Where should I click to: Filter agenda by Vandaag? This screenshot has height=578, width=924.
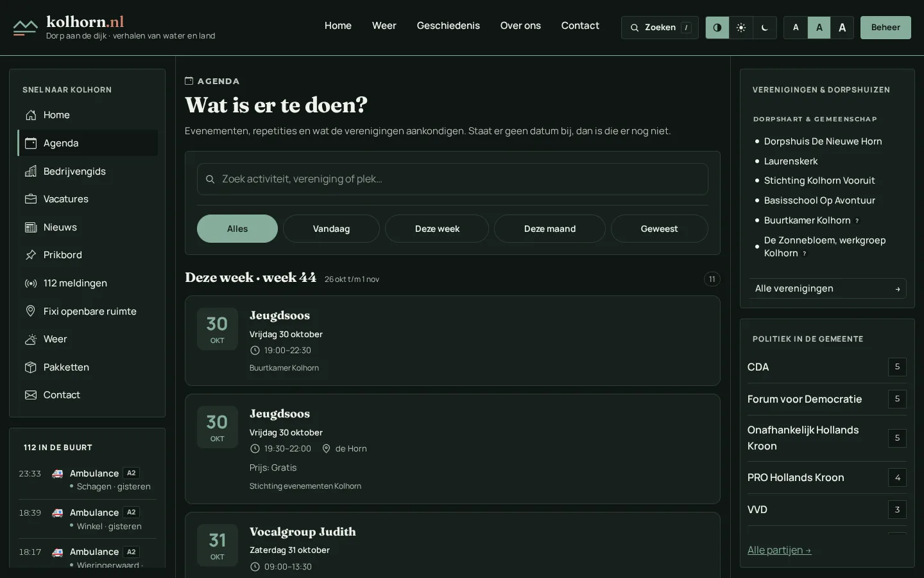pyautogui.click(x=331, y=229)
